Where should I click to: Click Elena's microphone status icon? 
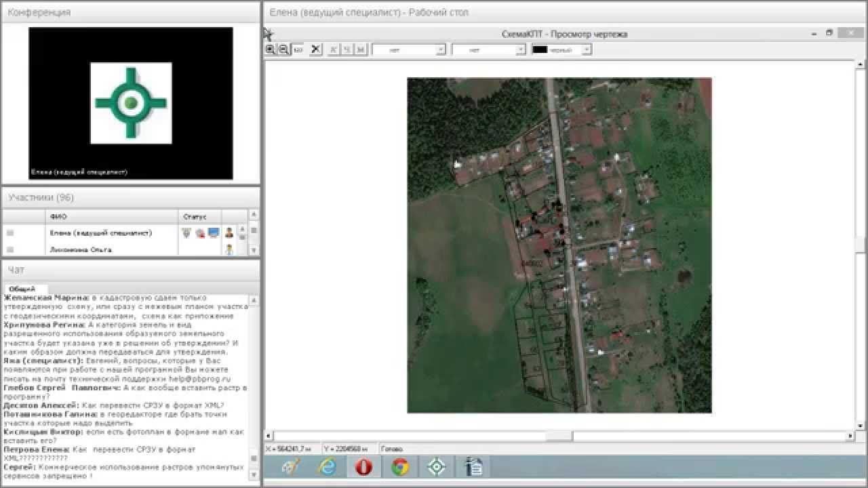187,233
